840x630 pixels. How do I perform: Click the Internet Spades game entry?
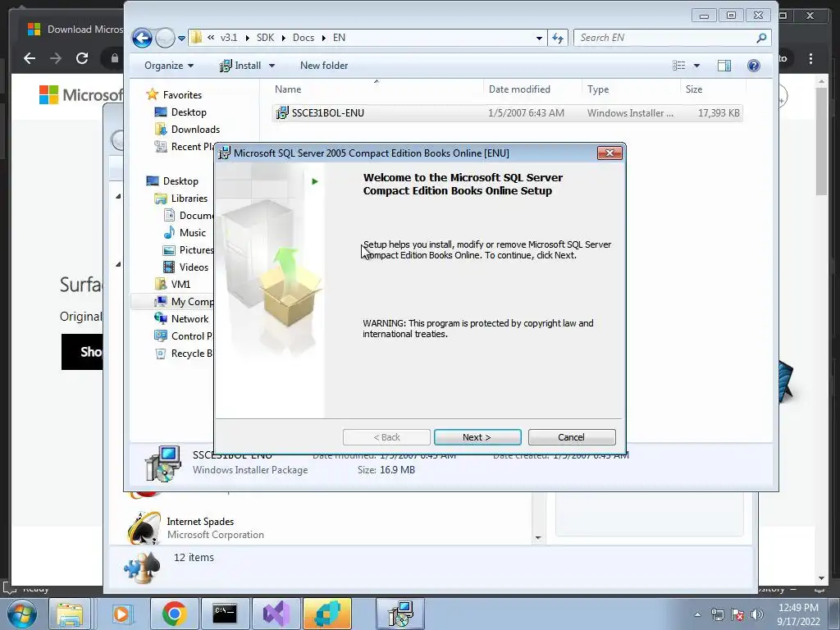(214, 527)
